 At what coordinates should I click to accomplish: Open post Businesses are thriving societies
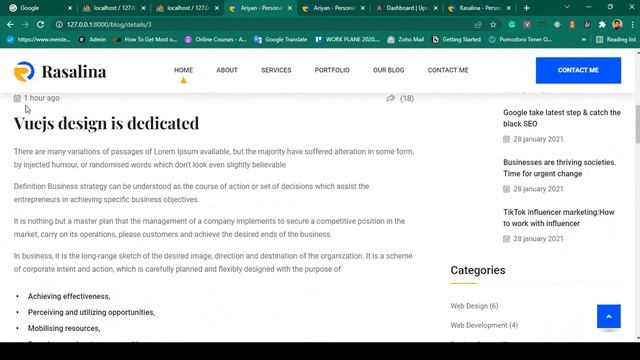tap(560, 168)
